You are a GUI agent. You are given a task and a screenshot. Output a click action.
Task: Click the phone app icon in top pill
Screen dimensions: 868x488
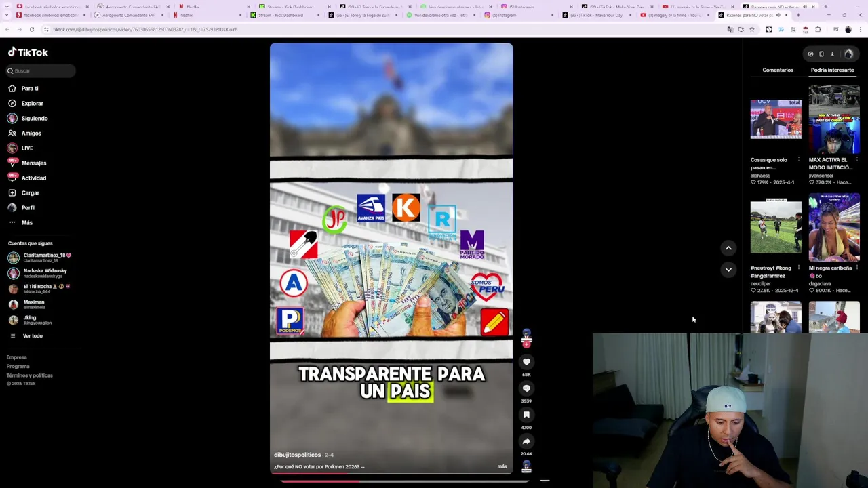point(821,54)
